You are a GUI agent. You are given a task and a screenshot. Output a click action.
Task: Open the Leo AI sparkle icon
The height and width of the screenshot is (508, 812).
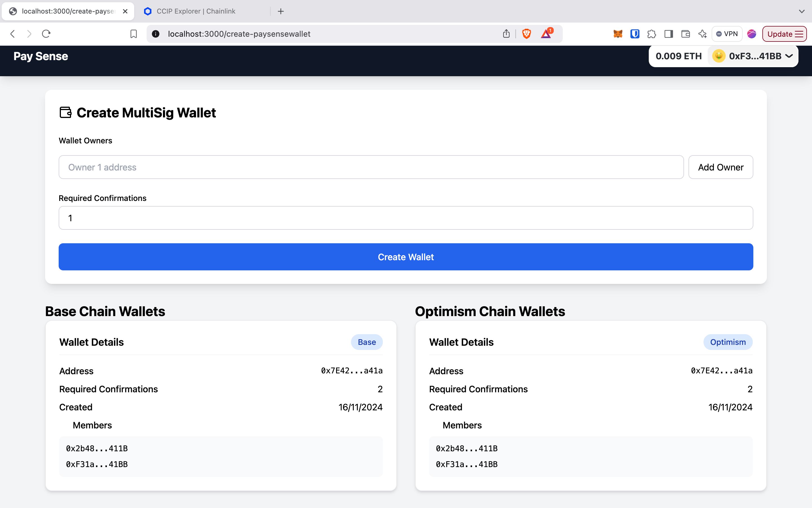(x=702, y=34)
